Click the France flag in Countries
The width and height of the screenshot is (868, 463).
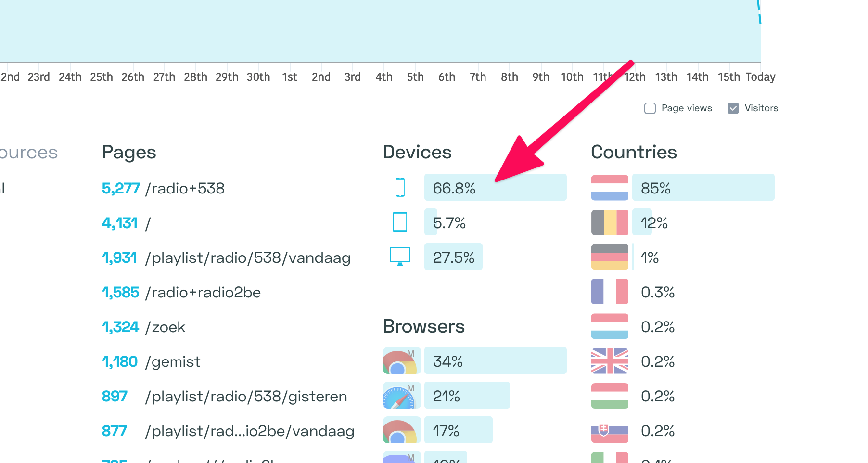click(609, 291)
